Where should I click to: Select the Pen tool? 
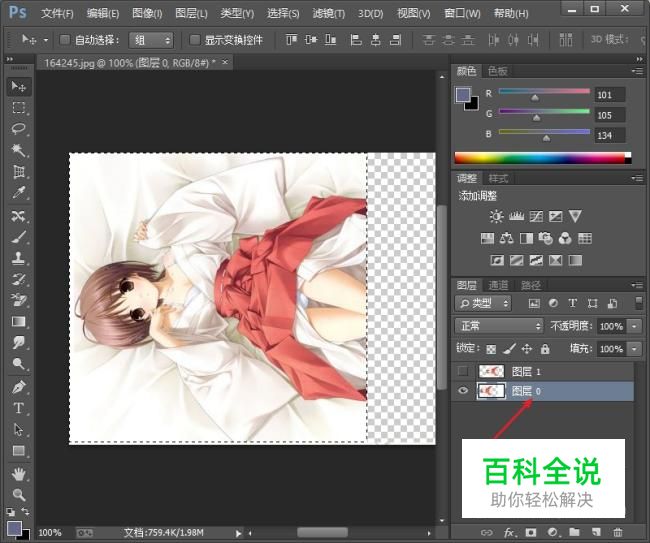click(x=19, y=387)
